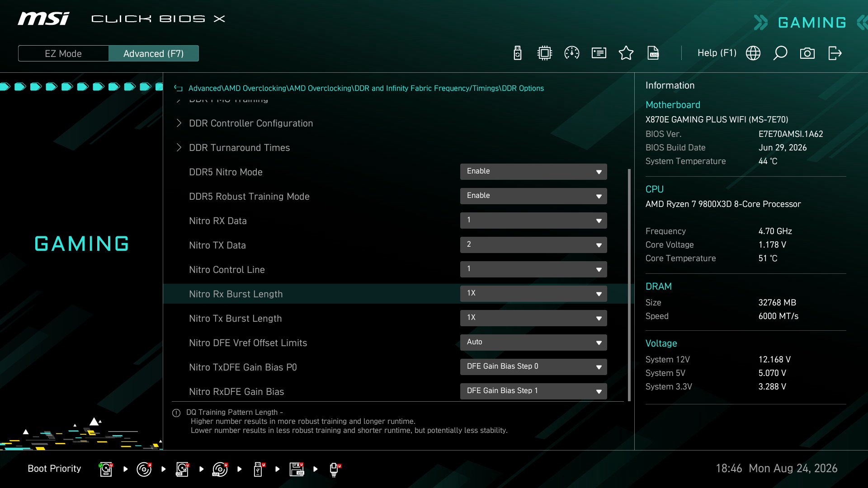The height and width of the screenshot is (488, 868).
Task: Click the MSI logo
Action: pyautogui.click(x=43, y=19)
